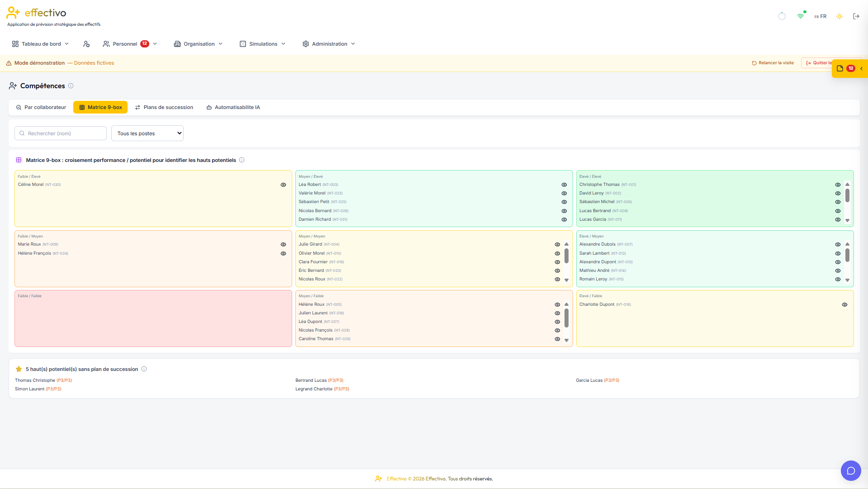Click scrollbar thumb in Moyen / Moyen box
868x489 pixels.
(566, 256)
